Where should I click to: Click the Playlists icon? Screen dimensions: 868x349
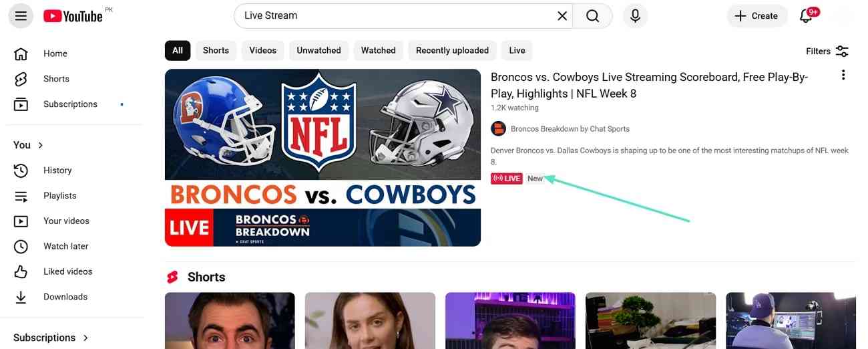coord(21,196)
